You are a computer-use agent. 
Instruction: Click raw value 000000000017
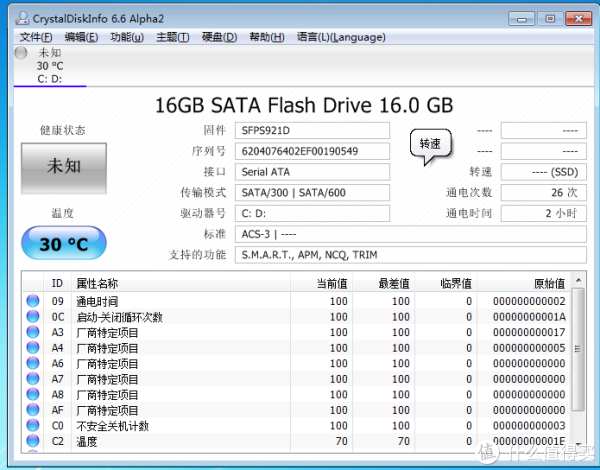pos(529,332)
